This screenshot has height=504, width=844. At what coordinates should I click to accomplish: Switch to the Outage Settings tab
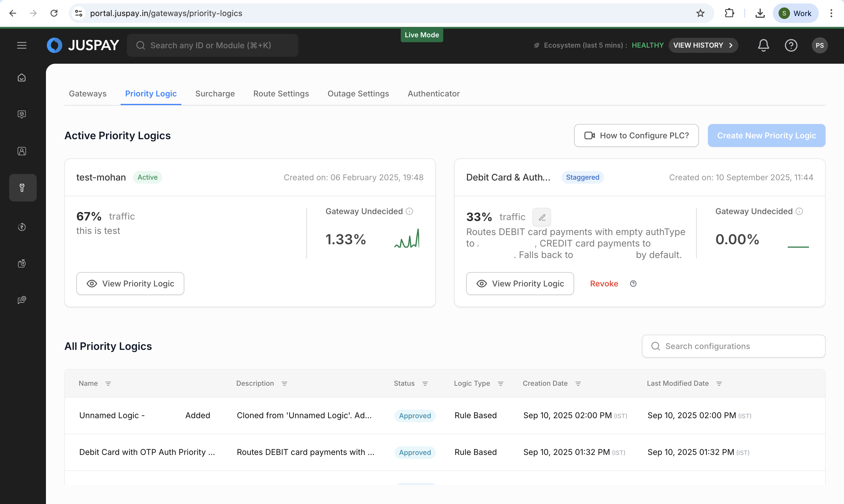pyautogui.click(x=358, y=93)
